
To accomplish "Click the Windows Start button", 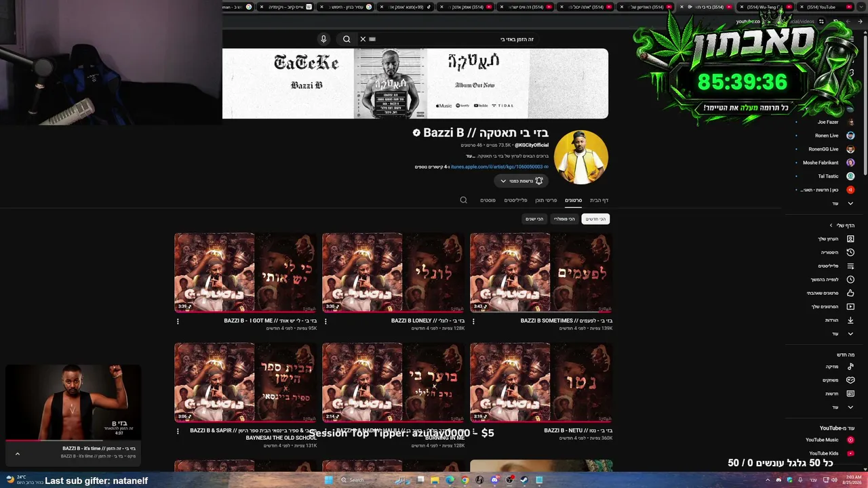I will pos(328,480).
